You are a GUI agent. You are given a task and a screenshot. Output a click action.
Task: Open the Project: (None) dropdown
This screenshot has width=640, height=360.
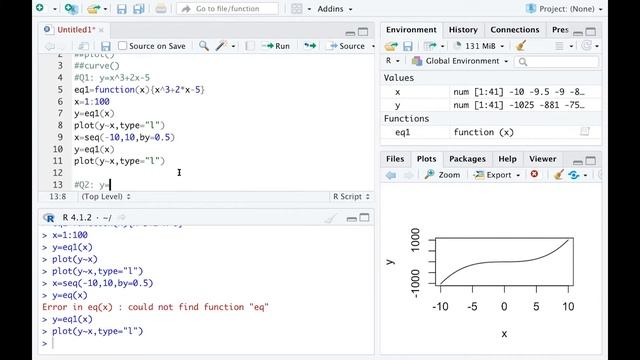pyautogui.click(x=564, y=9)
